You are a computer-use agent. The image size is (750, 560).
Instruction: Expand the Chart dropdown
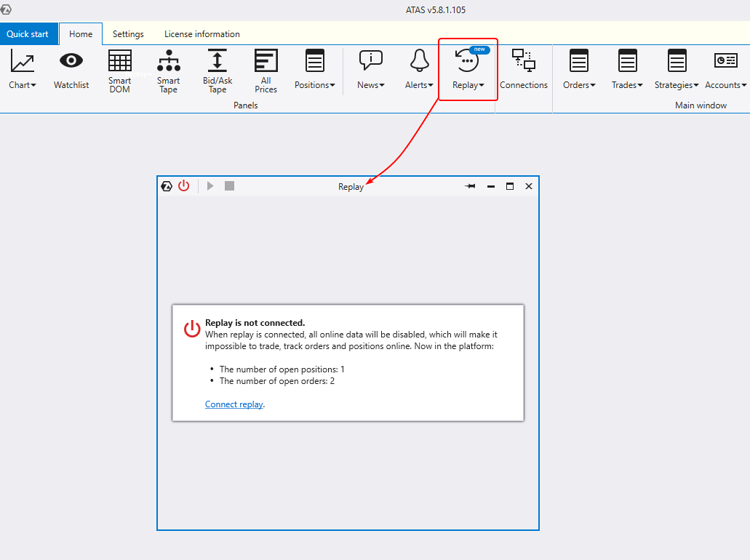tap(23, 71)
